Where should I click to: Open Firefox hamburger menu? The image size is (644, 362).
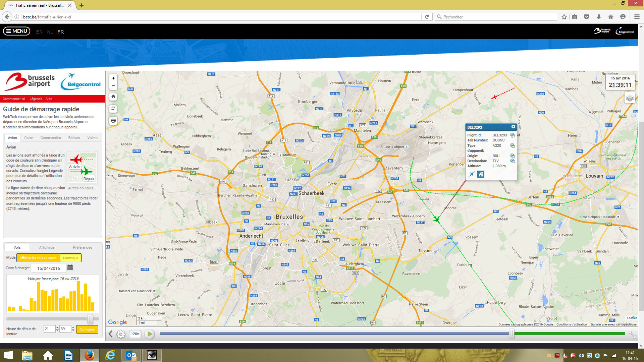[x=637, y=17]
